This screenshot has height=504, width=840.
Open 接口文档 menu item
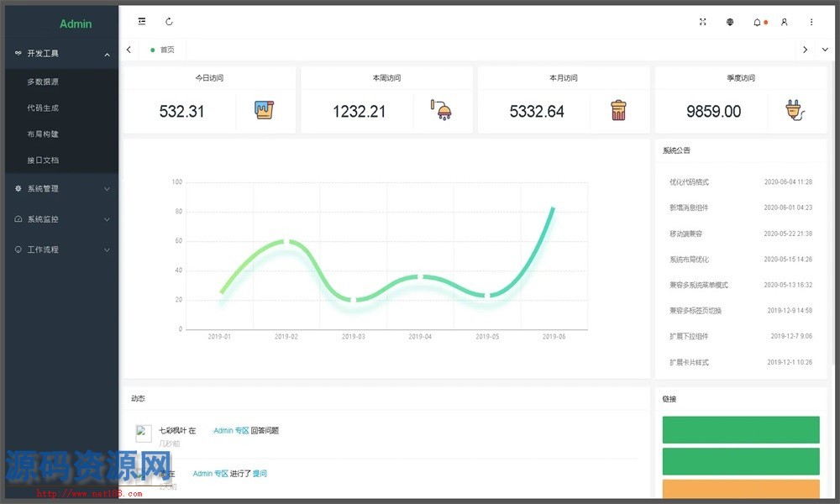point(61,160)
